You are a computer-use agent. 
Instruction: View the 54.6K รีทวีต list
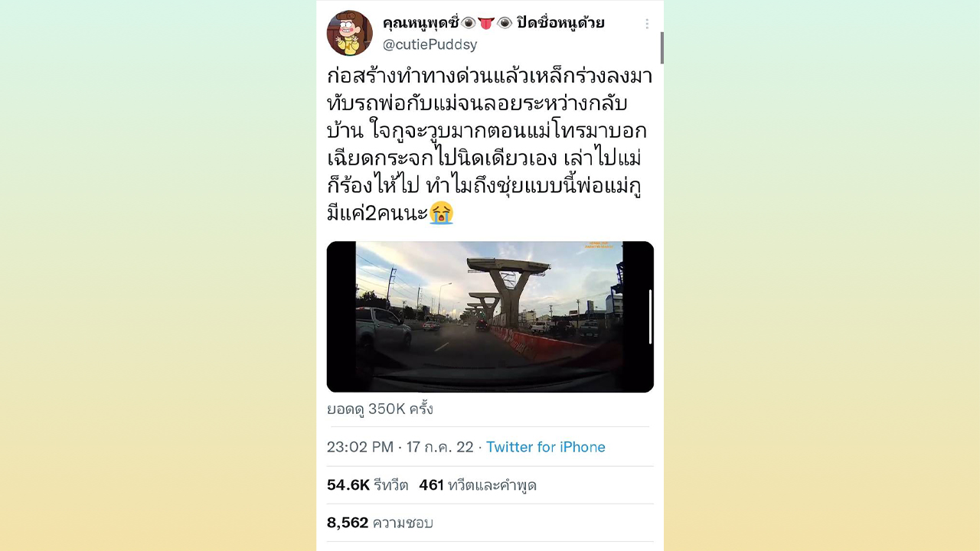click(x=367, y=485)
